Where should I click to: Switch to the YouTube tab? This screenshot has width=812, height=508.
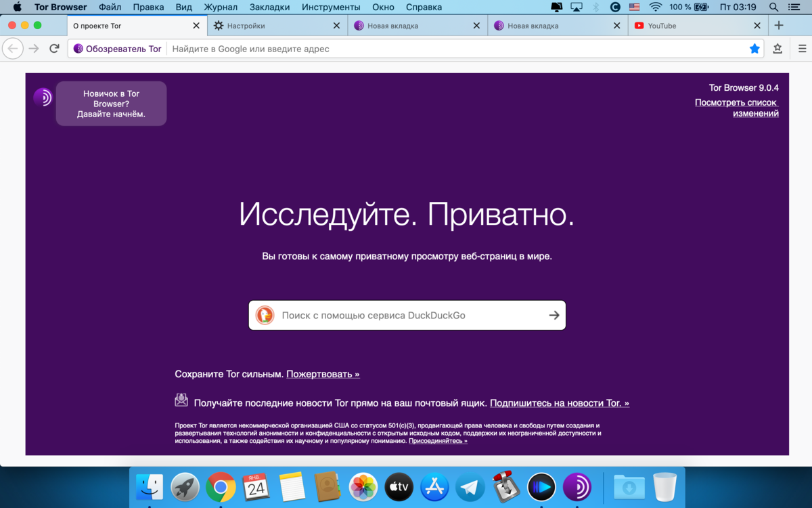click(x=698, y=26)
